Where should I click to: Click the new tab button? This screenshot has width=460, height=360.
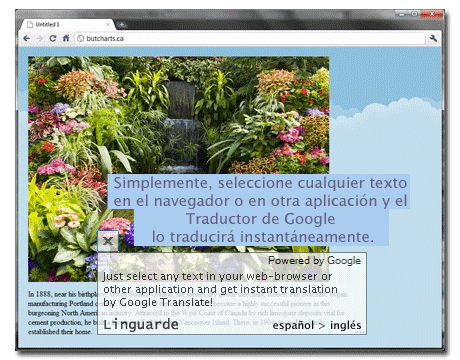pyautogui.click(x=121, y=24)
